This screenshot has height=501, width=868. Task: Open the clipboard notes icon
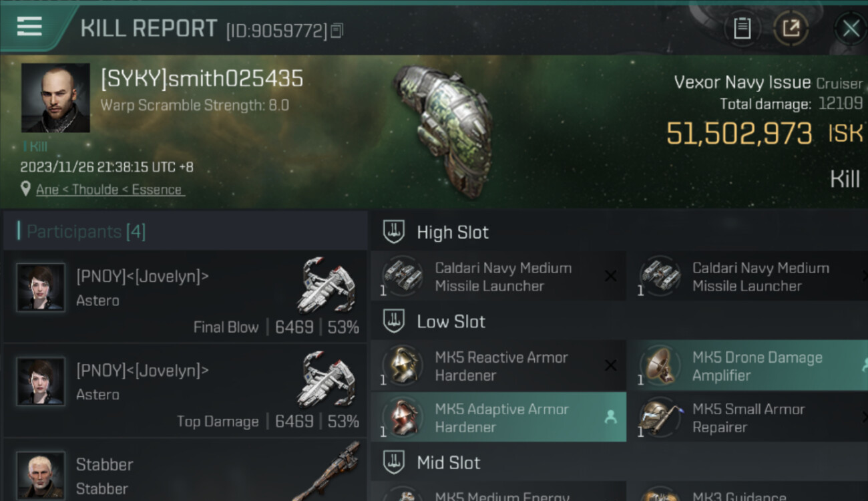point(742,28)
